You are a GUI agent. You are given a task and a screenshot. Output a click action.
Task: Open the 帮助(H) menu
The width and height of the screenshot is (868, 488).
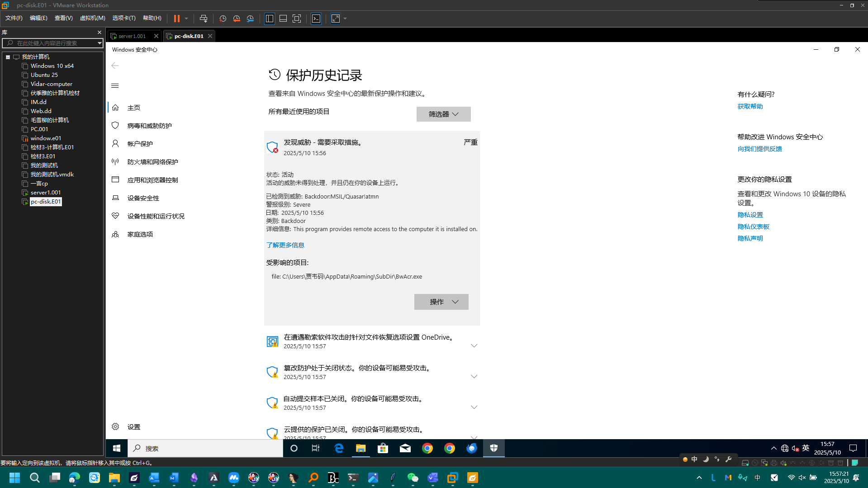(x=152, y=18)
